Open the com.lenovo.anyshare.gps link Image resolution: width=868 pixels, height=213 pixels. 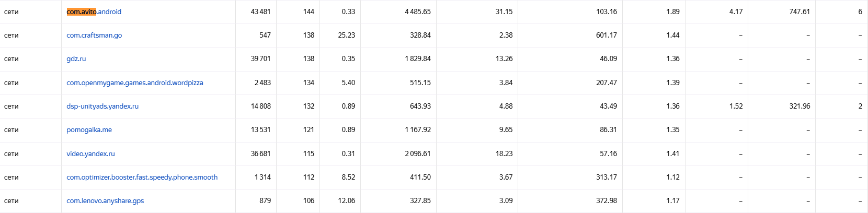click(105, 200)
